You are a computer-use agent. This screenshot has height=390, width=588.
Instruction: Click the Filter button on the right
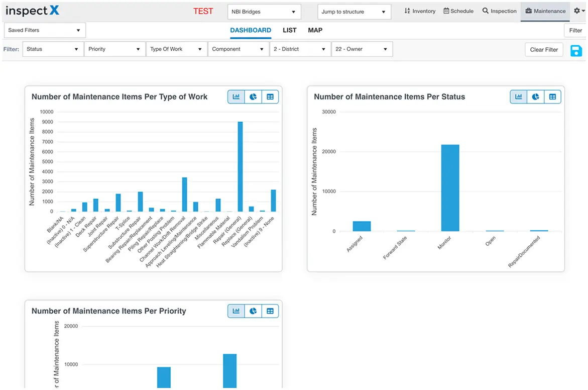pyautogui.click(x=574, y=30)
